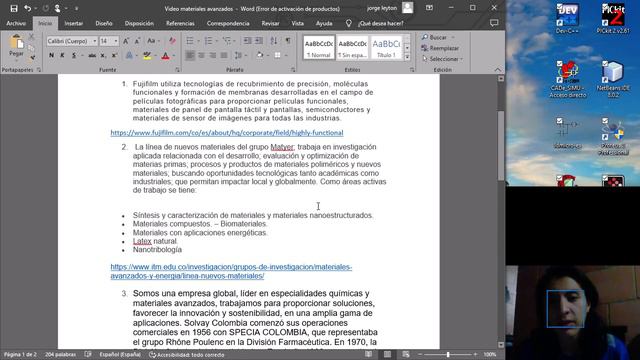Apply borders with the borders grid icon
The width and height of the screenshot is (640, 360).
click(277, 55)
